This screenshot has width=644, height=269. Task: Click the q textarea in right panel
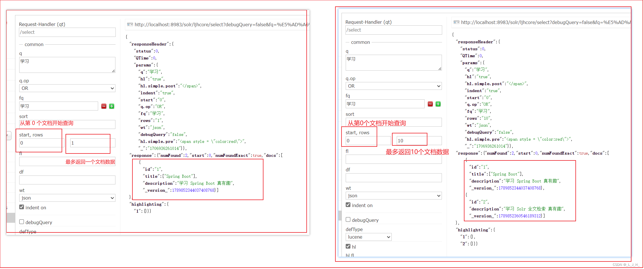(394, 63)
